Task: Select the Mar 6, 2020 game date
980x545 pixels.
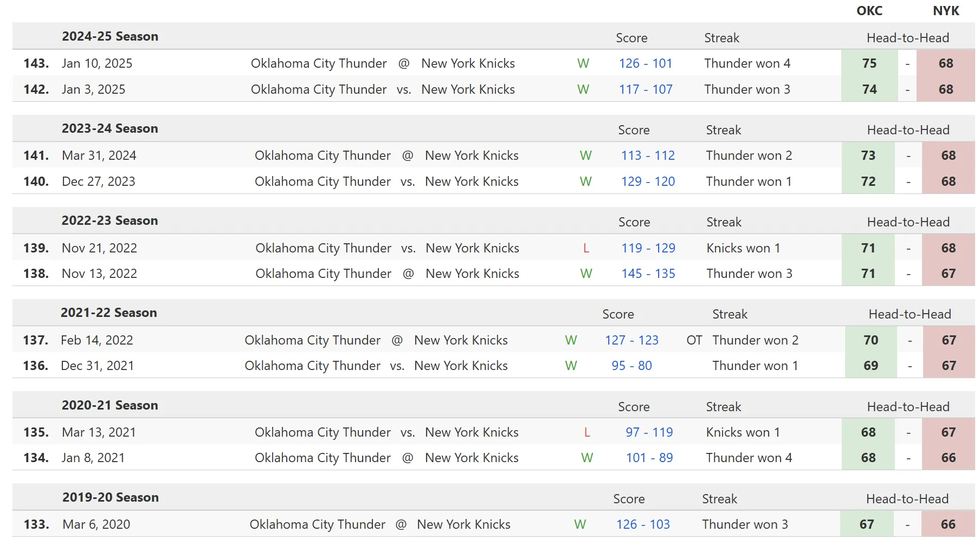Action: (96, 524)
